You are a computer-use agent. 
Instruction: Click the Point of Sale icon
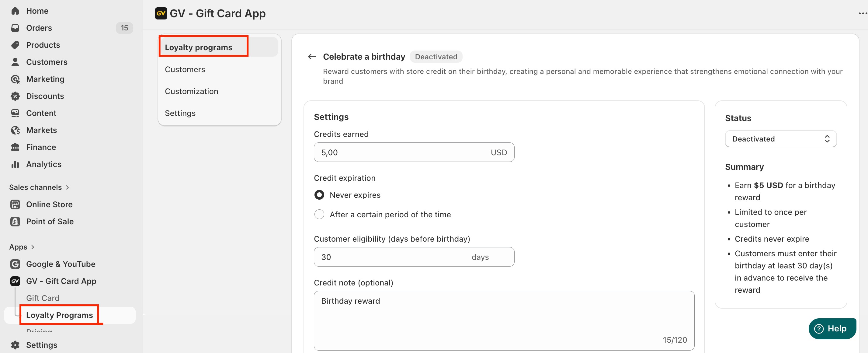tap(15, 222)
